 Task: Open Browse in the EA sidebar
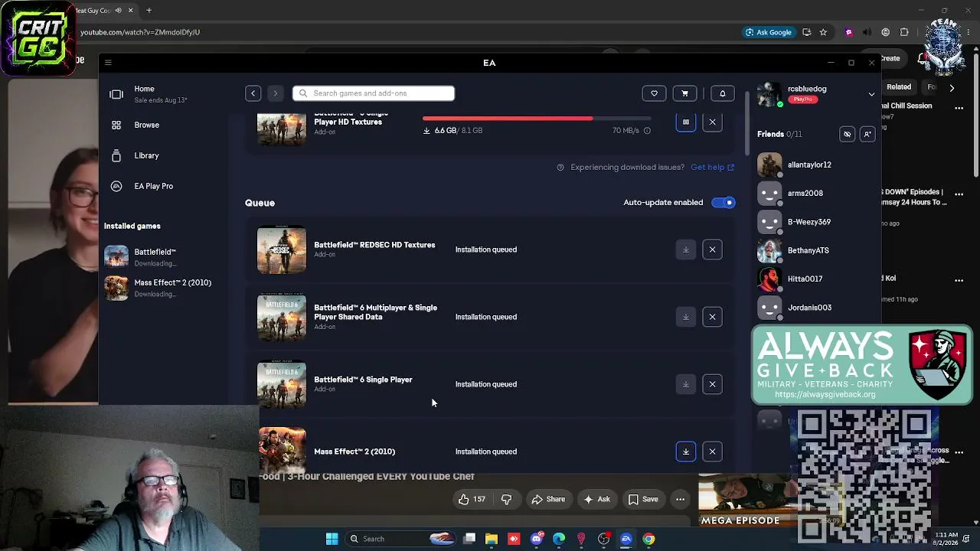pyautogui.click(x=146, y=125)
